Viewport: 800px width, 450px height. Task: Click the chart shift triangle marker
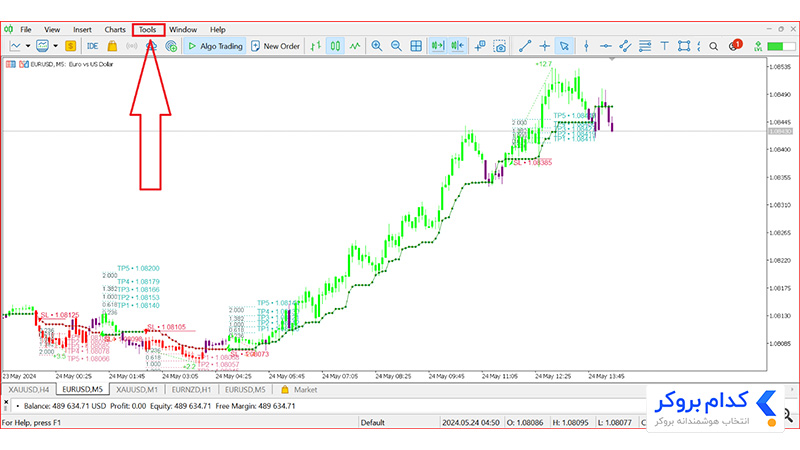click(x=612, y=59)
